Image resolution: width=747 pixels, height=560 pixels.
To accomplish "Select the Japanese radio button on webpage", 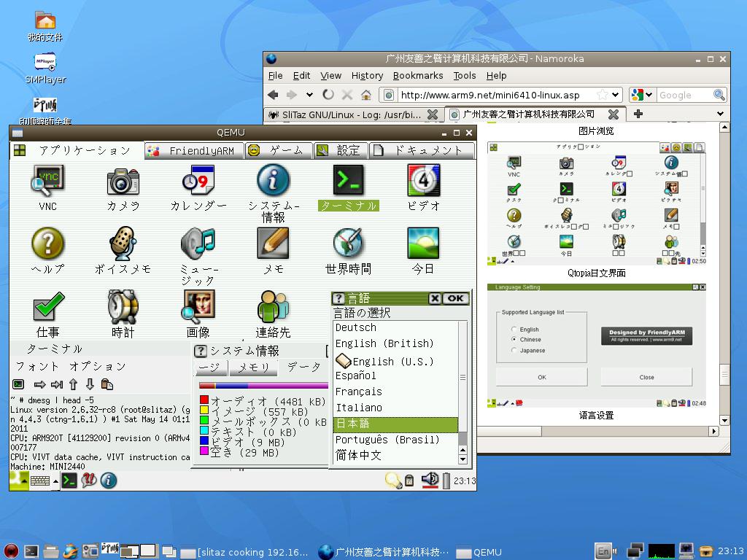I will pyautogui.click(x=514, y=350).
